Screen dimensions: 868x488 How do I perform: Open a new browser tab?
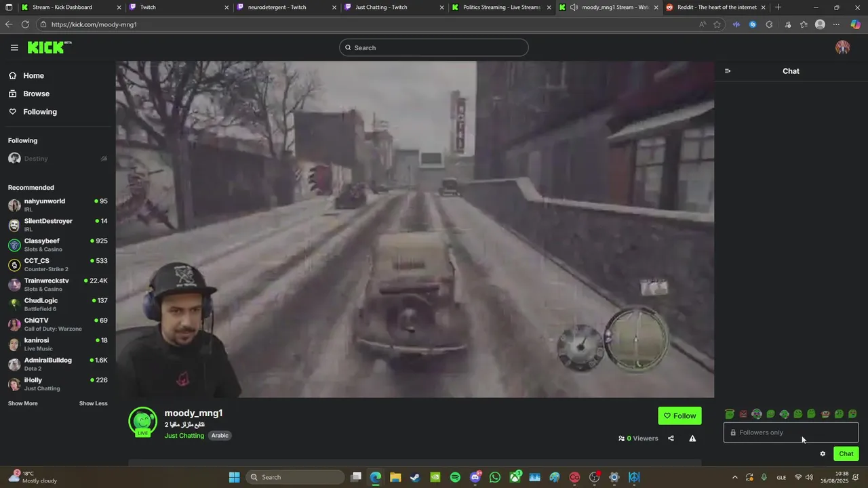pyautogui.click(x=778, y=7)
